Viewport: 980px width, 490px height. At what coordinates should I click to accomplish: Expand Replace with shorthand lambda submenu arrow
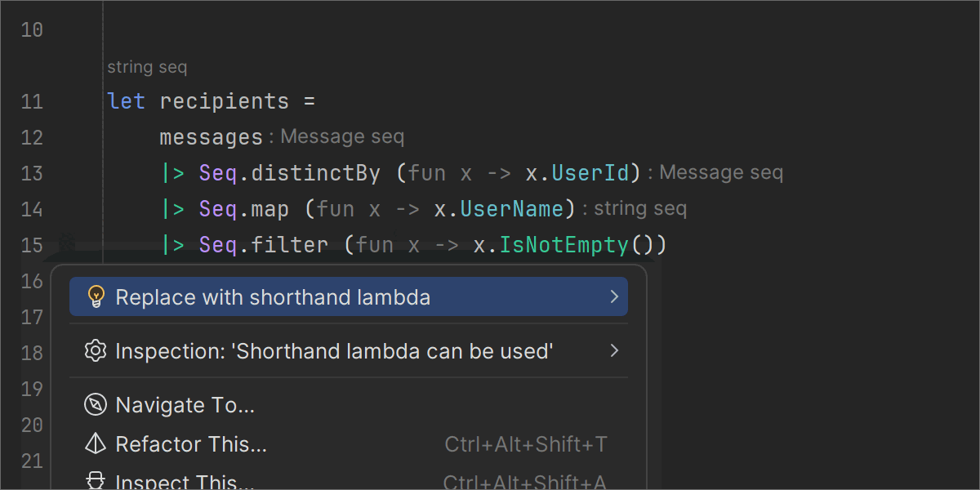pyautogui.click(x=614, y=297)
